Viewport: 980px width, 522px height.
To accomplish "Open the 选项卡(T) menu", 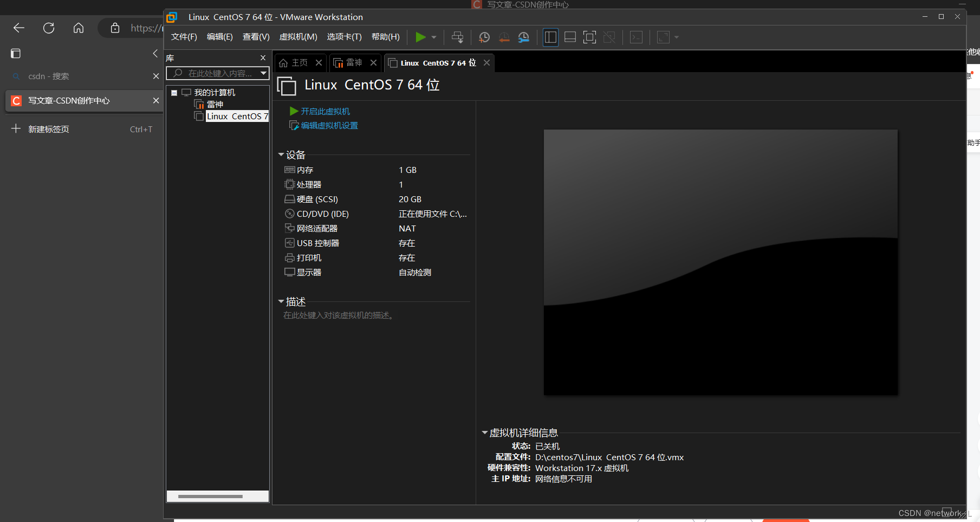I will tap(344, 37).
